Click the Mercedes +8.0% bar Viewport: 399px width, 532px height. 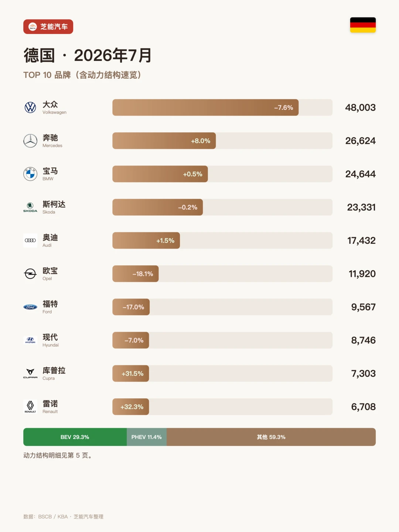tap(164, 141)
